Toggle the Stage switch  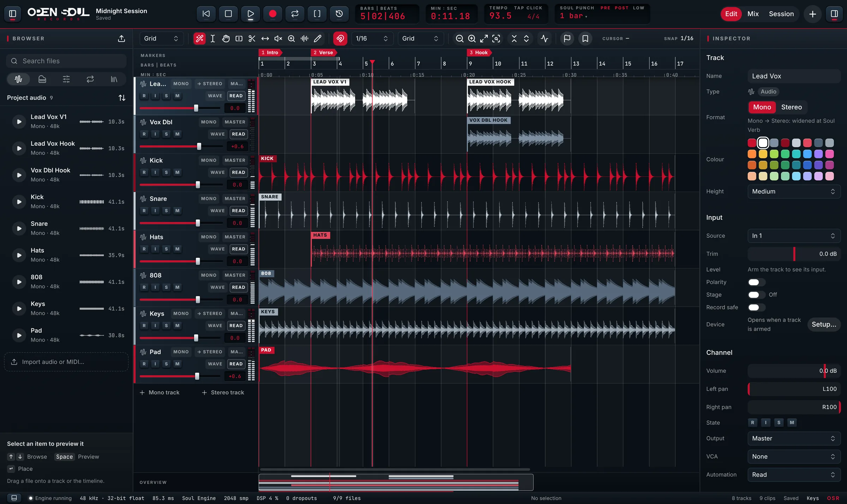pos(756,295)
